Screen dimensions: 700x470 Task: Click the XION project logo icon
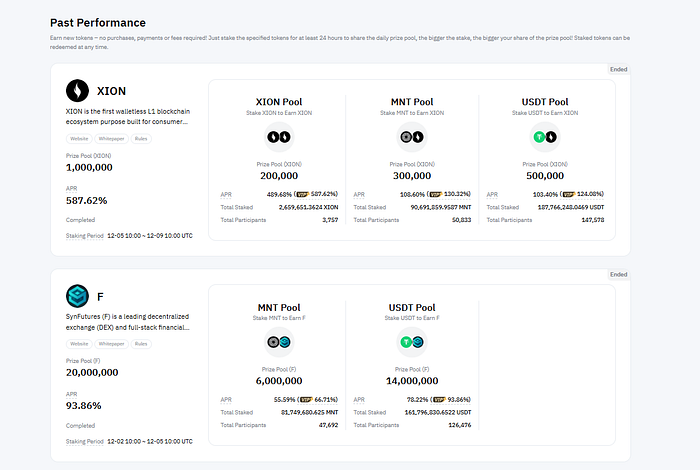[x=77, y=91]
